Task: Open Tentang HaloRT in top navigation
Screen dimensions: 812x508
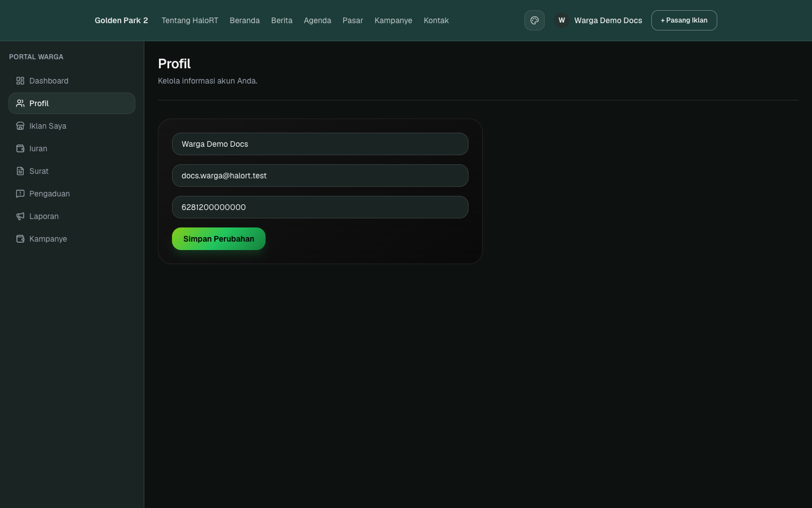Action: click(x=190, y=20)
